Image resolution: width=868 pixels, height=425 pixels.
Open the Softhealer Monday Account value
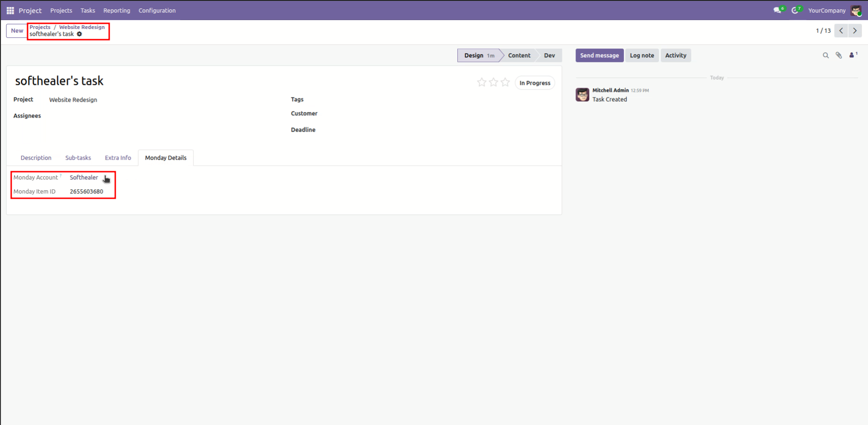84,177
